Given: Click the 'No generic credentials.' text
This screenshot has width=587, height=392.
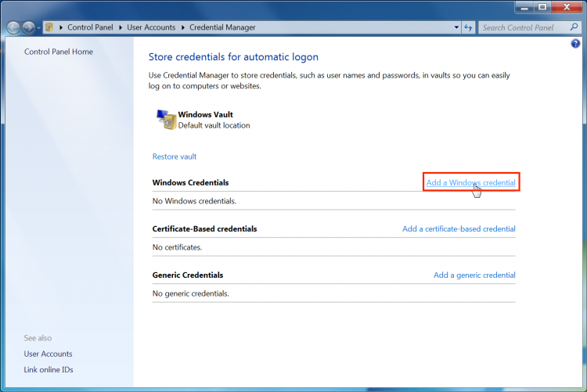Looking at the screenshot, I should coord(190,293).
